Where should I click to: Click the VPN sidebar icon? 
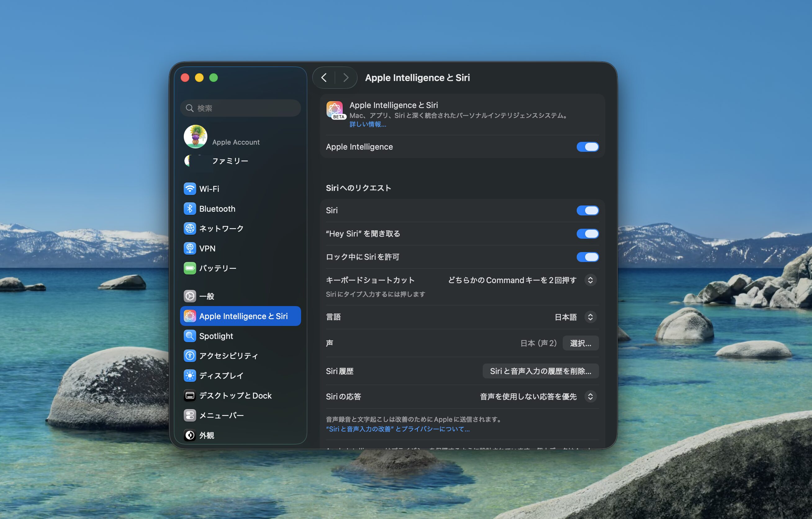point(190,249)
